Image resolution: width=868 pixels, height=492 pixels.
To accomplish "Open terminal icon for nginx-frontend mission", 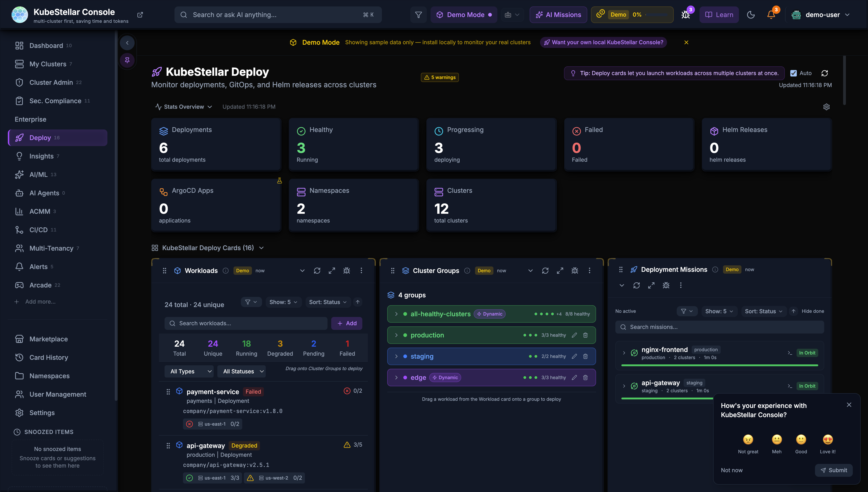I will [790, 353].
